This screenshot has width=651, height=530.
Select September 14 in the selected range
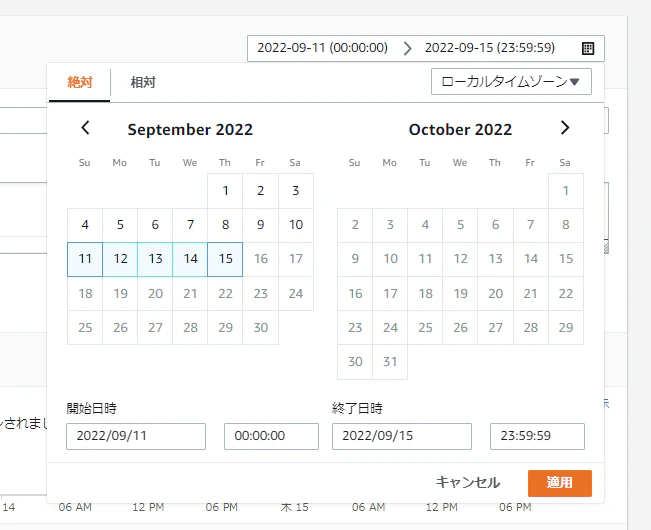pos(190,259)
